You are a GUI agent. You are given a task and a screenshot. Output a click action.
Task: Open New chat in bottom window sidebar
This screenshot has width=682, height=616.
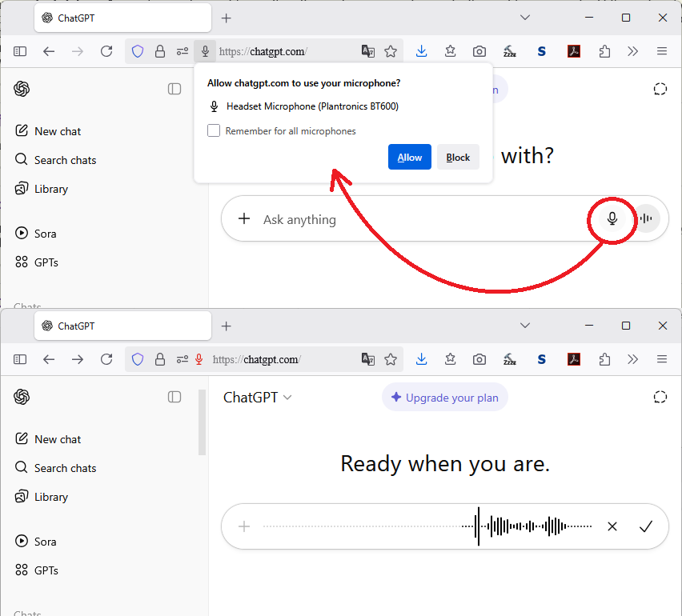(x=48, y=439)
